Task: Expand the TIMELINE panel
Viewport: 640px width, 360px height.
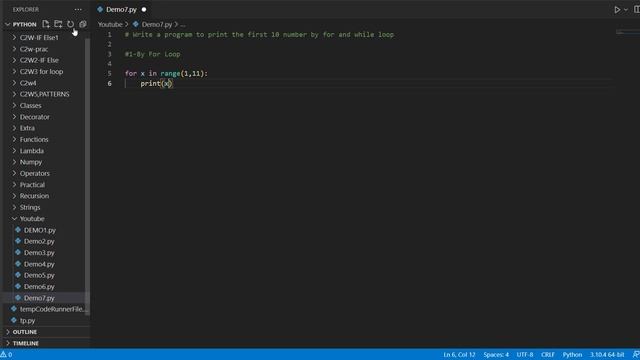Action: tap(25, 343)
